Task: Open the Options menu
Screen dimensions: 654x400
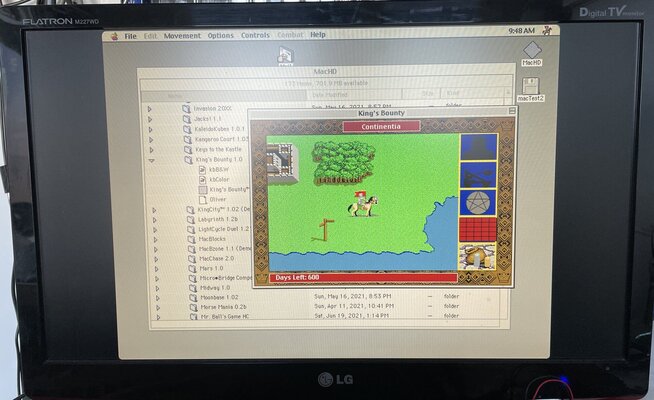Action: [x=221, y=35]
